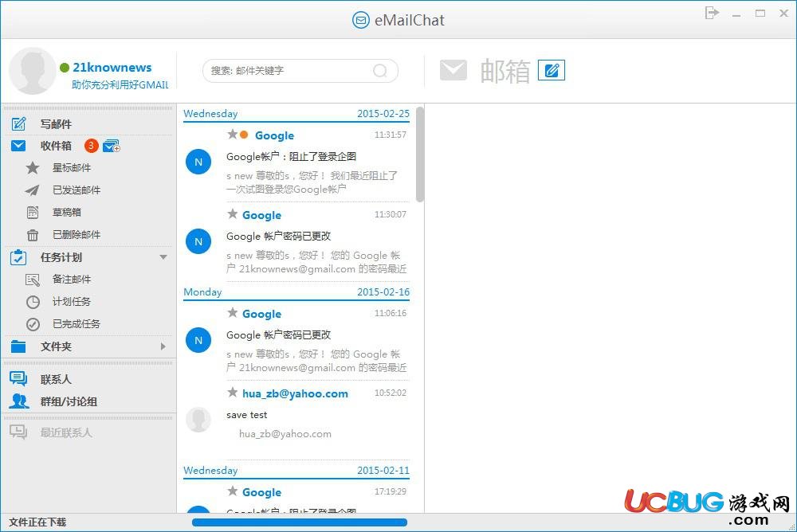
Task: Click the mail list vertical scrollbar thumb
Action: click(420, 155)
